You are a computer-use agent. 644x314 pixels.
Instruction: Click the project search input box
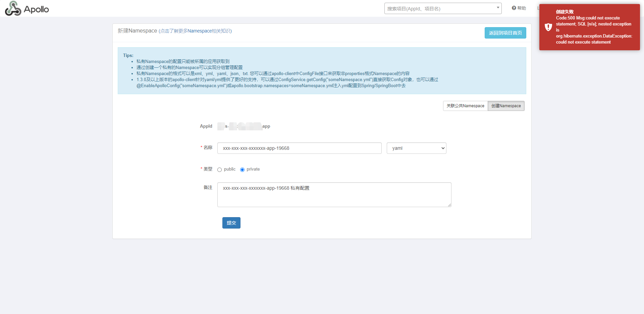coord(436,8)
